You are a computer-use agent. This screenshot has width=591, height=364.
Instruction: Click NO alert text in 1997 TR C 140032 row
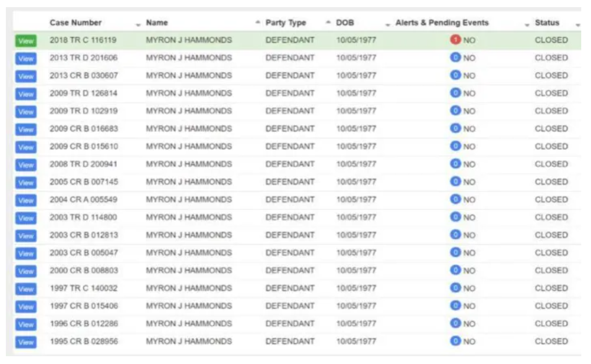[x=469, y=288]
